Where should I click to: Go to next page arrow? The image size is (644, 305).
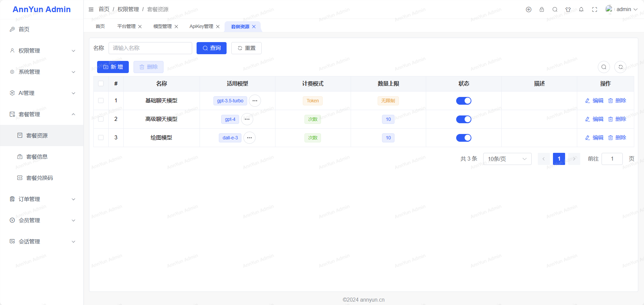pyautogui.click(x=574, y=159)
